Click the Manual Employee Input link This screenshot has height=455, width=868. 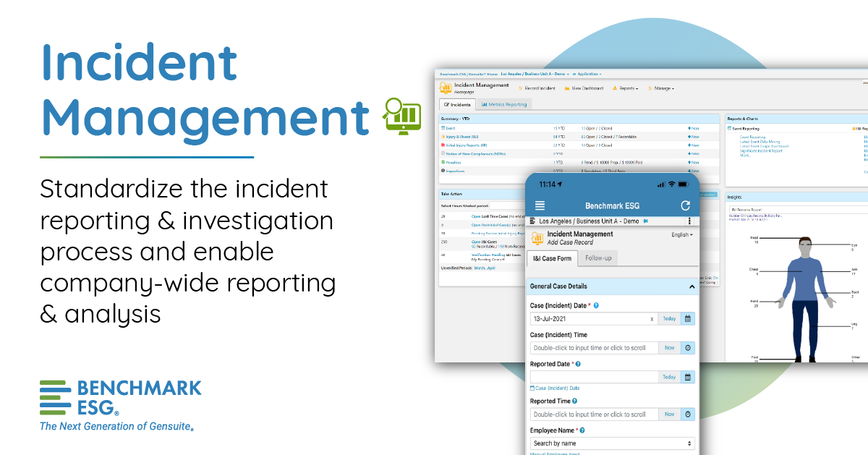coord(554,452)
